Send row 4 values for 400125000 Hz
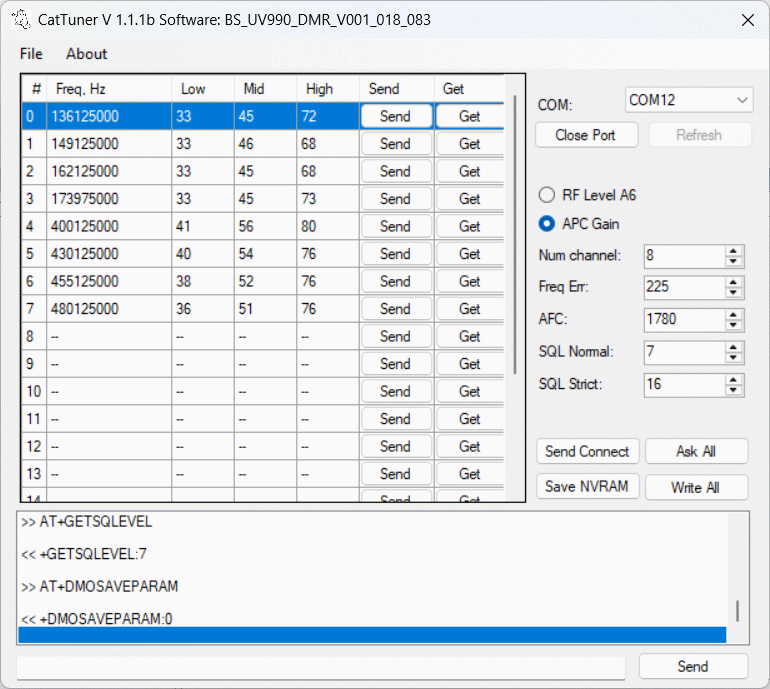The height and width of the screenshot is (689, 770). 395,227
